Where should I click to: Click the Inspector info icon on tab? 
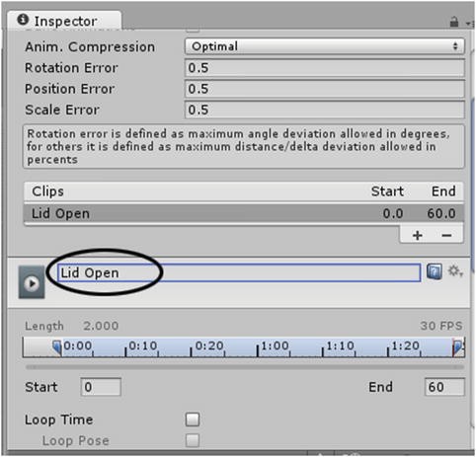[x=23, y=20]
